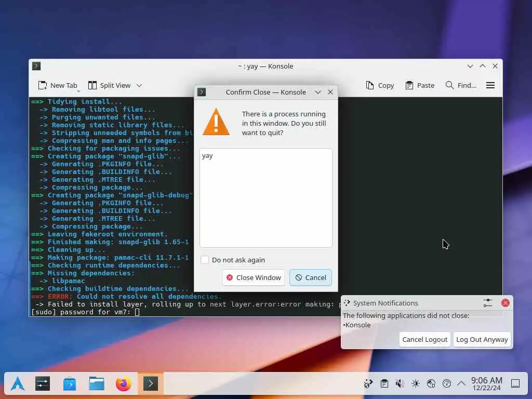
Task: Open the network globe tray icon
Action: click(431, 384)
